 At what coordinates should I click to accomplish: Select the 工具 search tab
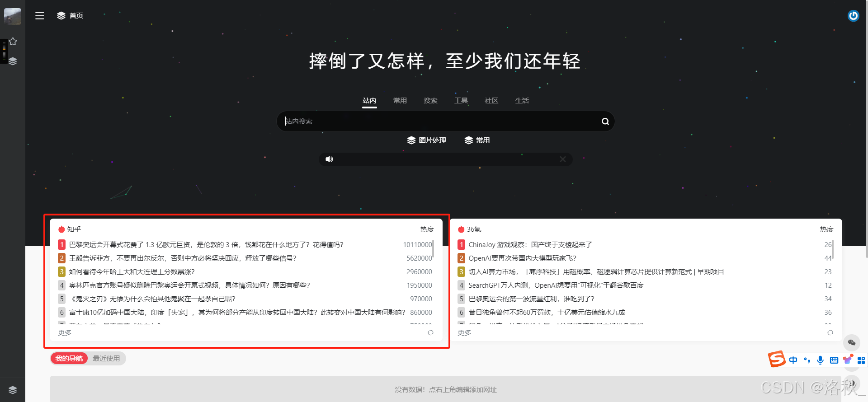pyautogui.click(x=461, y=100)
